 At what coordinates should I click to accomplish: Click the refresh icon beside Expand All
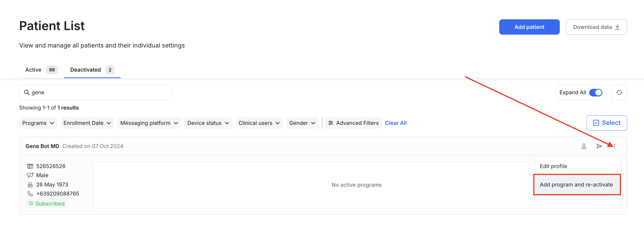point(620,92)
